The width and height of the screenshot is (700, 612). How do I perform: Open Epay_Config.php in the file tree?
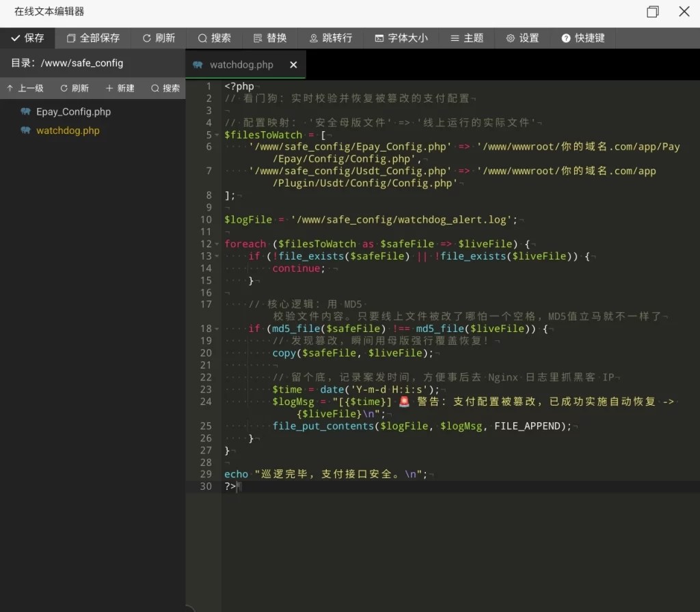[x=73, y=112]
